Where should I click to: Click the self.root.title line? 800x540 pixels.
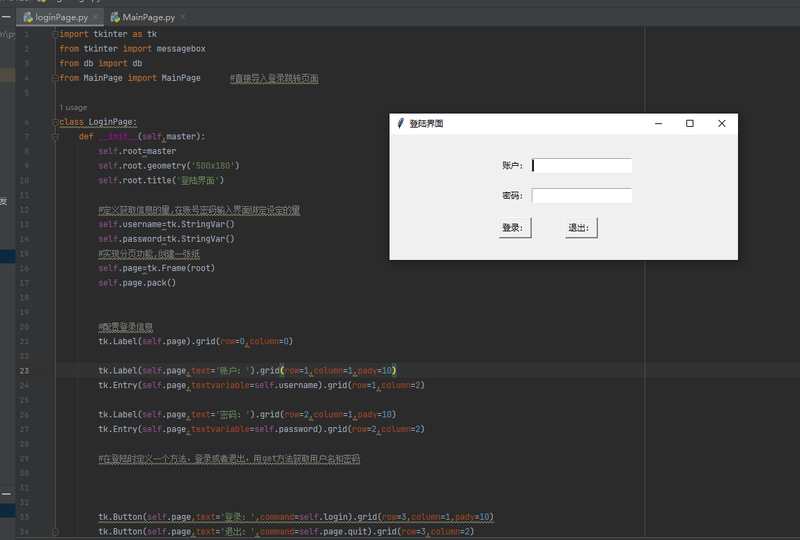[161, 181]
